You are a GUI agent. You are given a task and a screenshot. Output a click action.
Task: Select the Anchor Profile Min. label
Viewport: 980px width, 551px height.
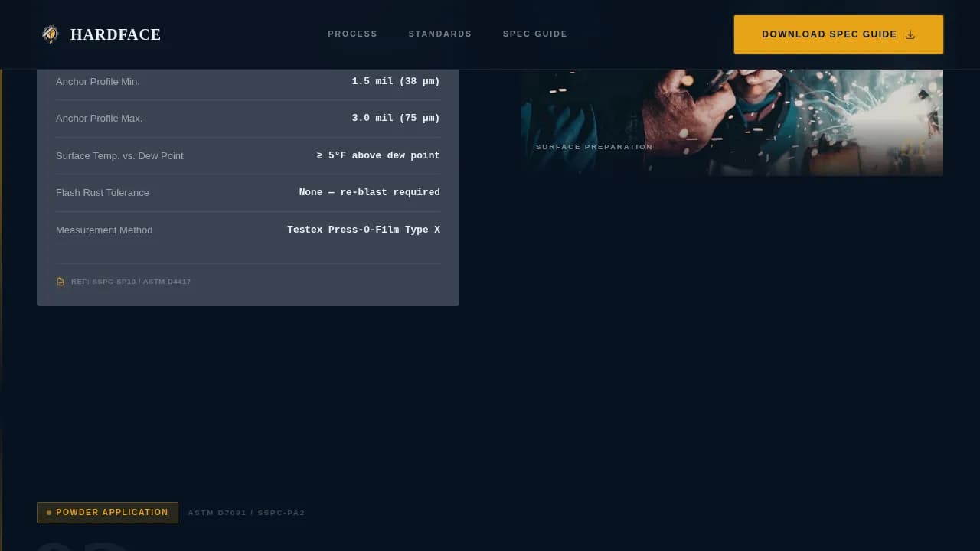98,81
